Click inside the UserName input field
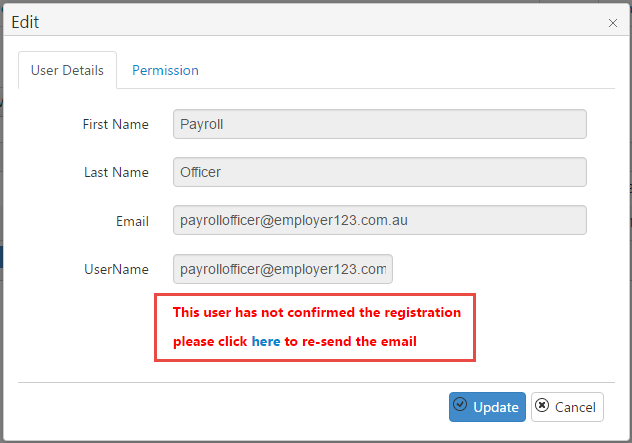The height and width of the screenshot is (443, 632). [283, 269]
